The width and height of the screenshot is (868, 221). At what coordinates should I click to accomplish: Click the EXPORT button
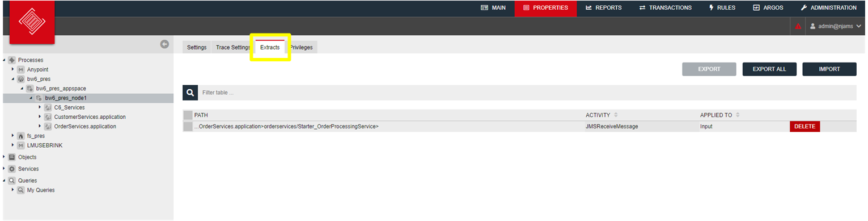coord(709,69)
